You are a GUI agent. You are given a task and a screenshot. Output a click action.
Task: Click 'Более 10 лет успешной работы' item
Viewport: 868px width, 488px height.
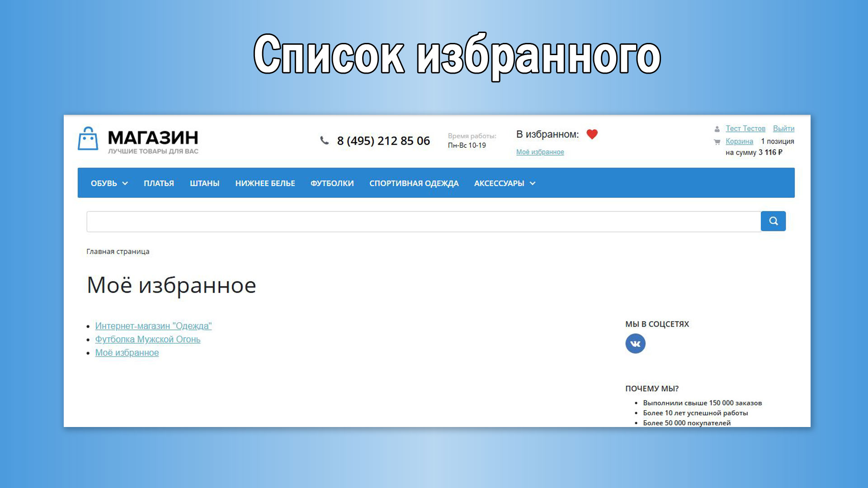[x=695, y=413]
